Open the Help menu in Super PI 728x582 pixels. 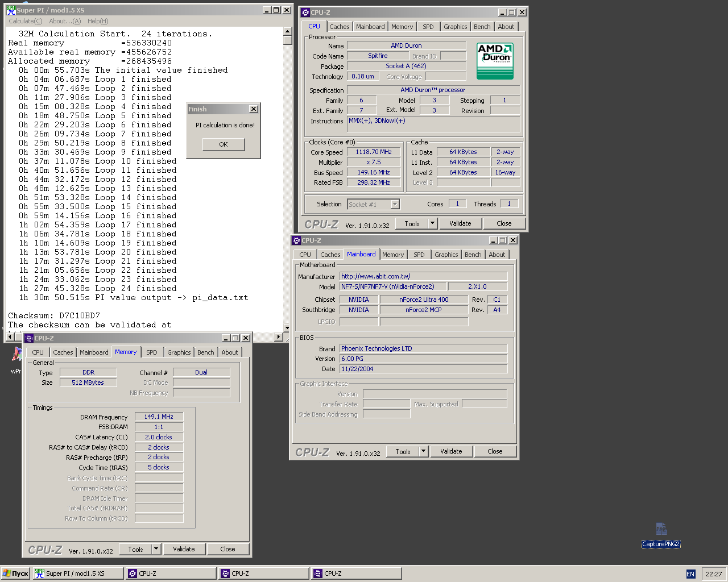98,21
